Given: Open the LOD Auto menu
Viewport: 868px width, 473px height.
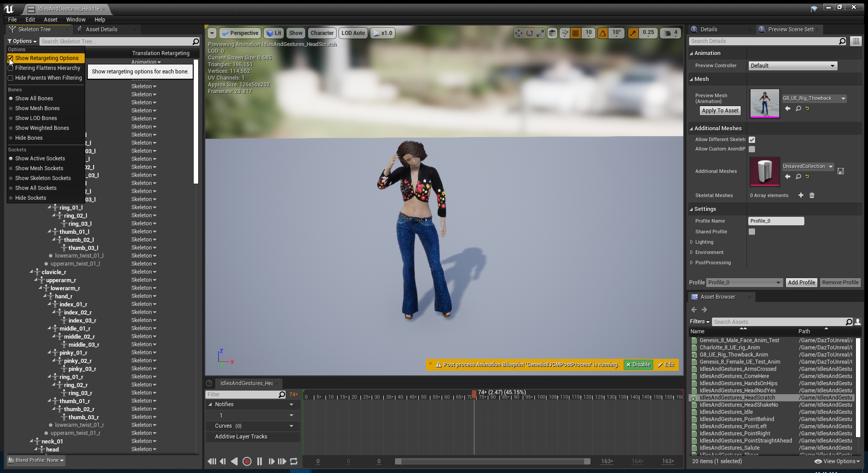Looking at the screenshot, I should 353,33.
